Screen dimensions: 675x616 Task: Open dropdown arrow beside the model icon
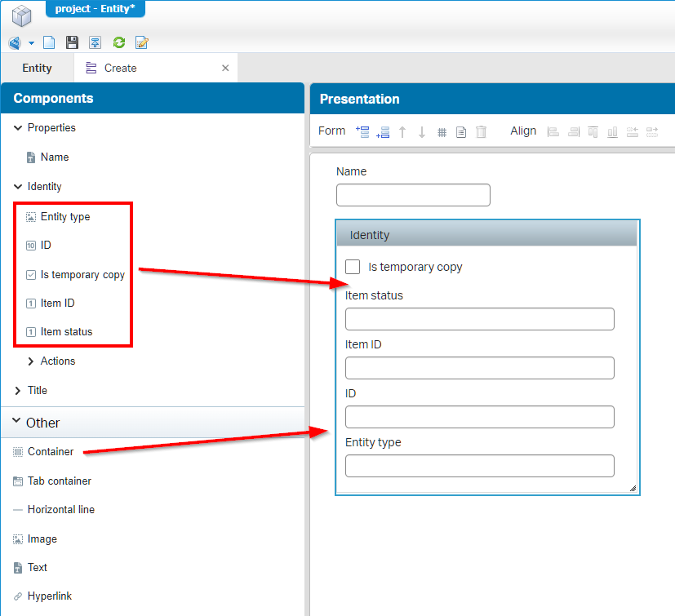31,43
